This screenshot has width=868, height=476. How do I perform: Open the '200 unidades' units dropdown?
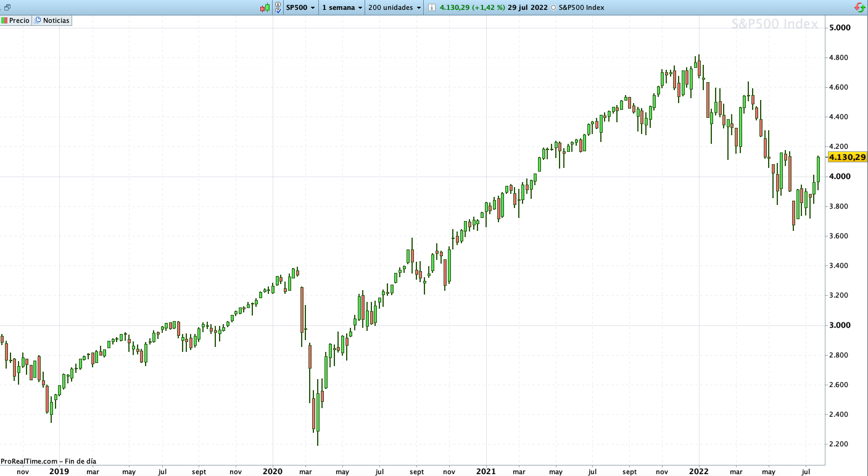click(393, 7)
